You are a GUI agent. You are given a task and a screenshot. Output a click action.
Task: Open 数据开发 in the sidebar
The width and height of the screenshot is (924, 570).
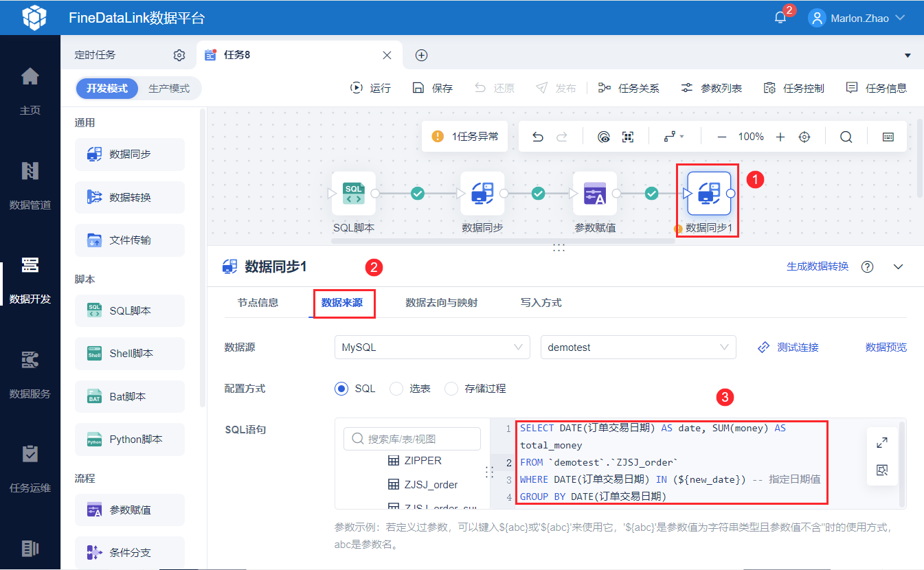[x=30, y=280]
